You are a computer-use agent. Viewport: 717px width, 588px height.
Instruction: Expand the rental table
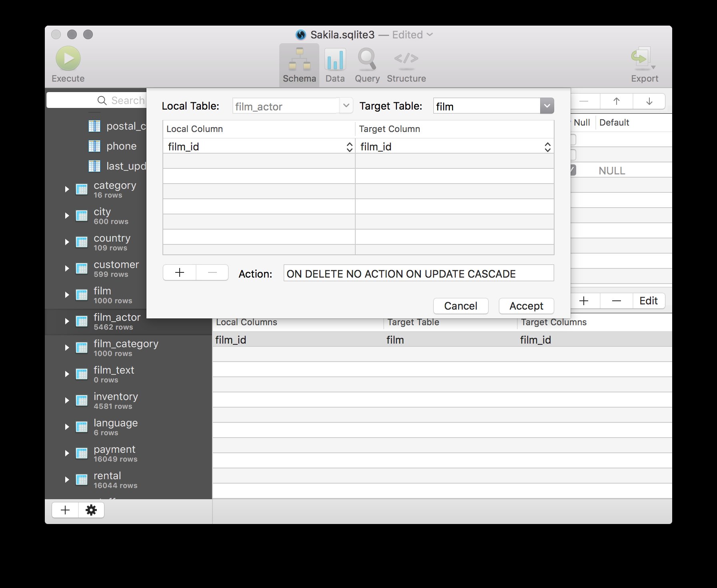point(67,480)
